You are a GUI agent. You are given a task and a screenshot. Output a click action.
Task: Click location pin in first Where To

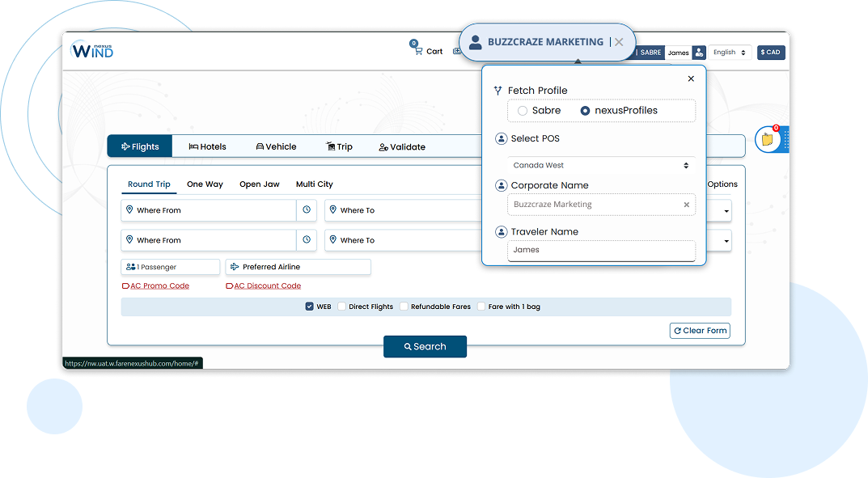pyautogui.click(x=332, y=209)
